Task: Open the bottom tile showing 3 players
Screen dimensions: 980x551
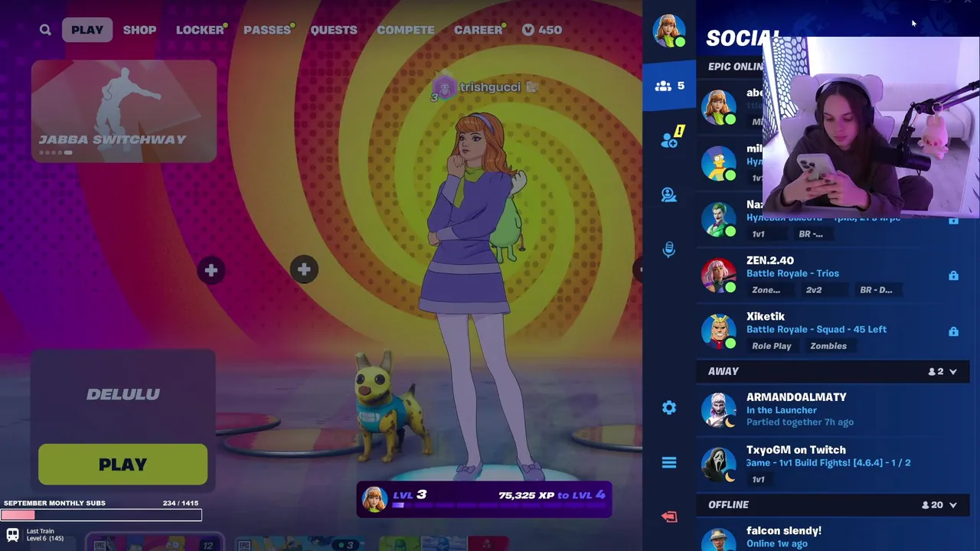Action: (299, 543)
